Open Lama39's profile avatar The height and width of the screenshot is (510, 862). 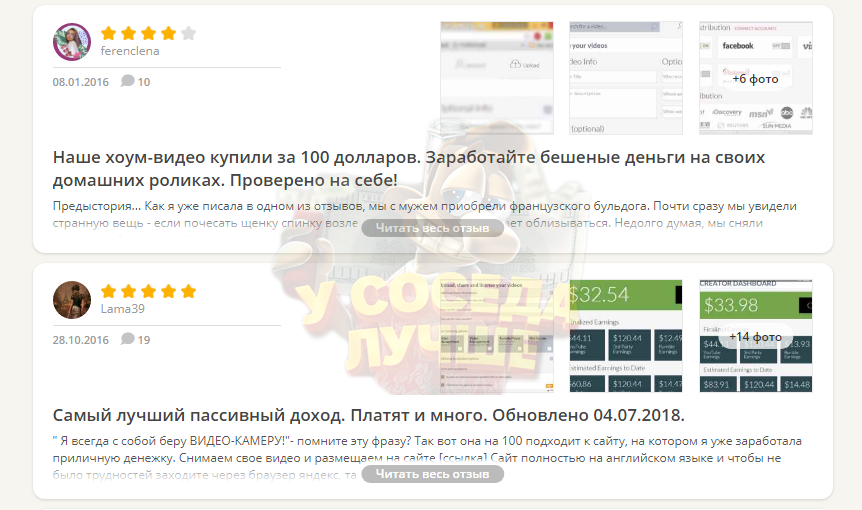(x=71, y=300)
